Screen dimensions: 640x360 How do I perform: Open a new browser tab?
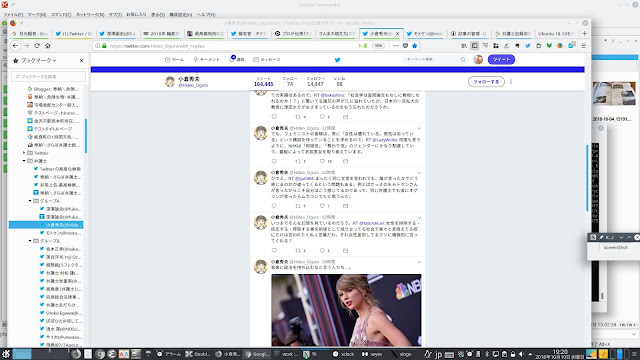pos(584,33)
